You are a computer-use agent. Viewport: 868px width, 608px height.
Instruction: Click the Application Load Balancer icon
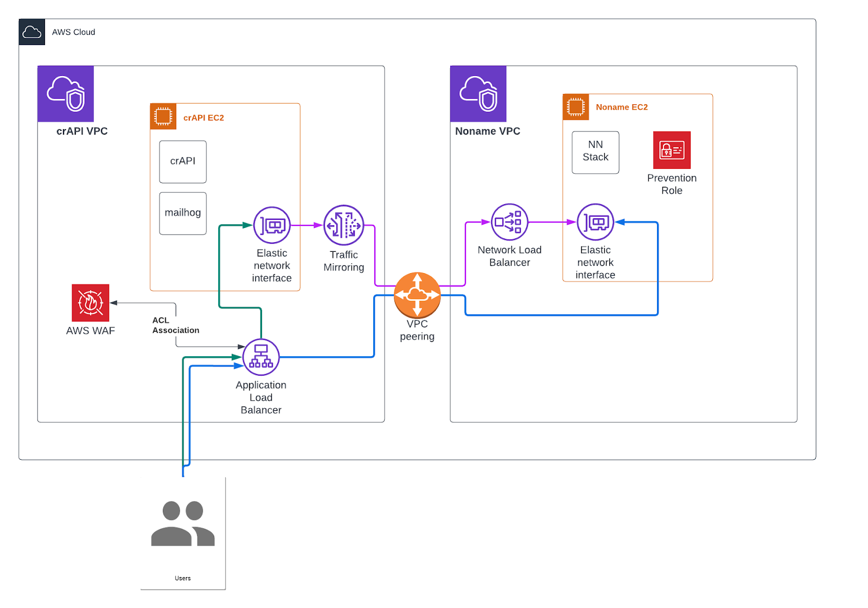[x=261, y=357]
